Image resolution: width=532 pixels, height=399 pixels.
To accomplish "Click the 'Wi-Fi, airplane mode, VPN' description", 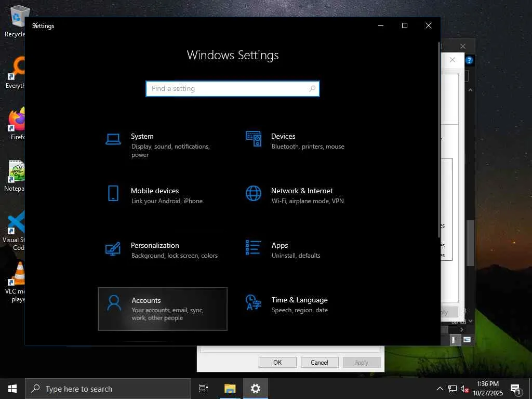I will click(x=308, y=201).
